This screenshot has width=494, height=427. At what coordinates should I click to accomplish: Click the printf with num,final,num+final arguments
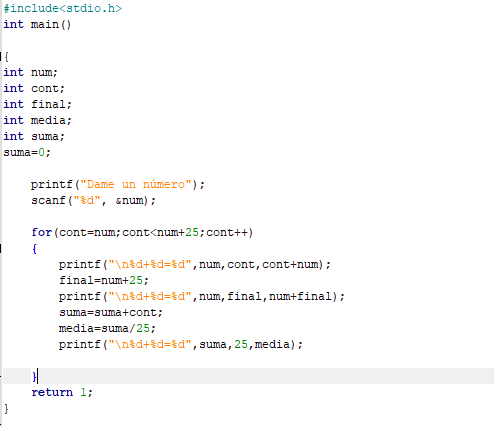pos(202,296)
